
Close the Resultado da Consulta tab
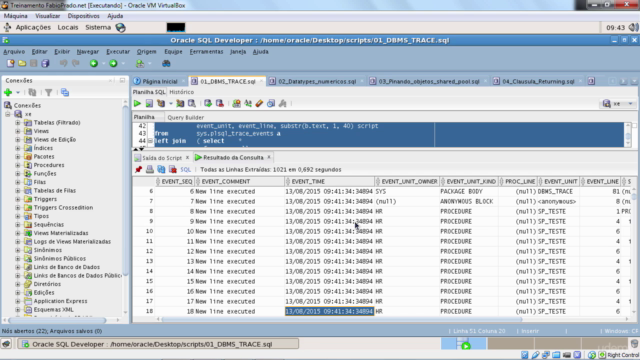269,157
